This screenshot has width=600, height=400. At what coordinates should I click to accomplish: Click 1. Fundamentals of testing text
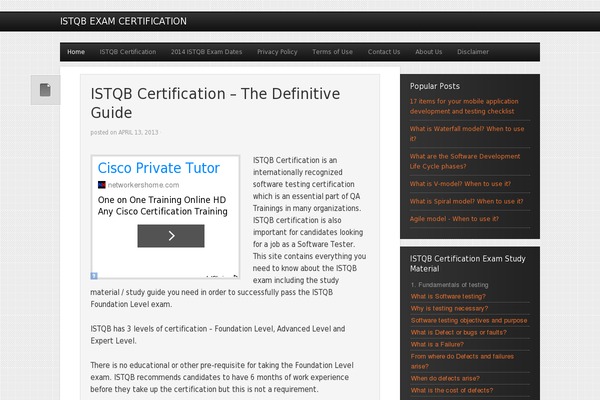[x=449, y=285]
